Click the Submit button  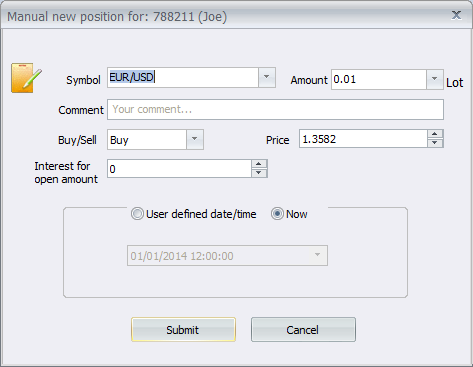point(183,330)
